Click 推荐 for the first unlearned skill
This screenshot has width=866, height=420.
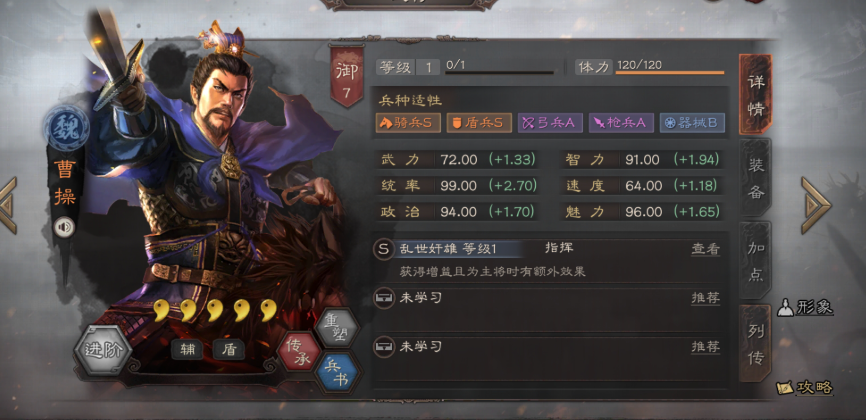pos(706,298)
